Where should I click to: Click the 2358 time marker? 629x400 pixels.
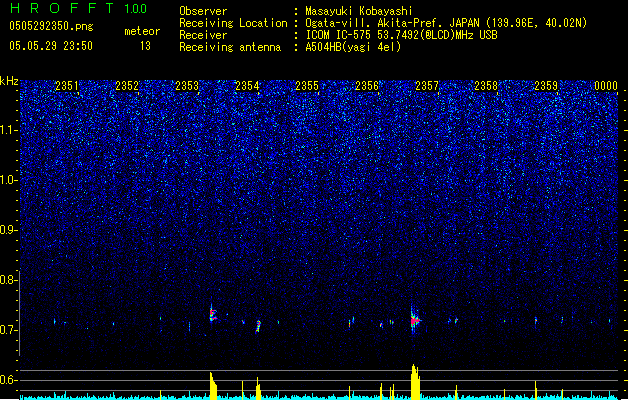tap(486, 86)
